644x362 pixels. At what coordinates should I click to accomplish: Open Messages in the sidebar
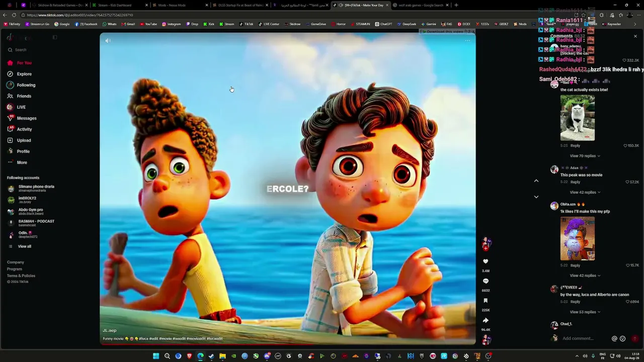(22, 118)
